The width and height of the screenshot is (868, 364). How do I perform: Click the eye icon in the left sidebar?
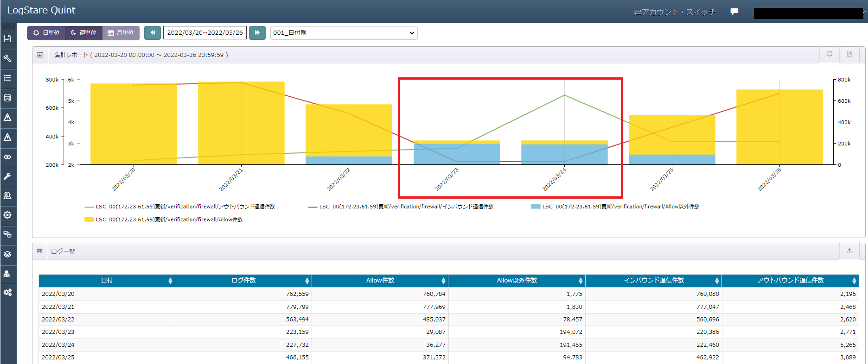[x=8, y=157]
